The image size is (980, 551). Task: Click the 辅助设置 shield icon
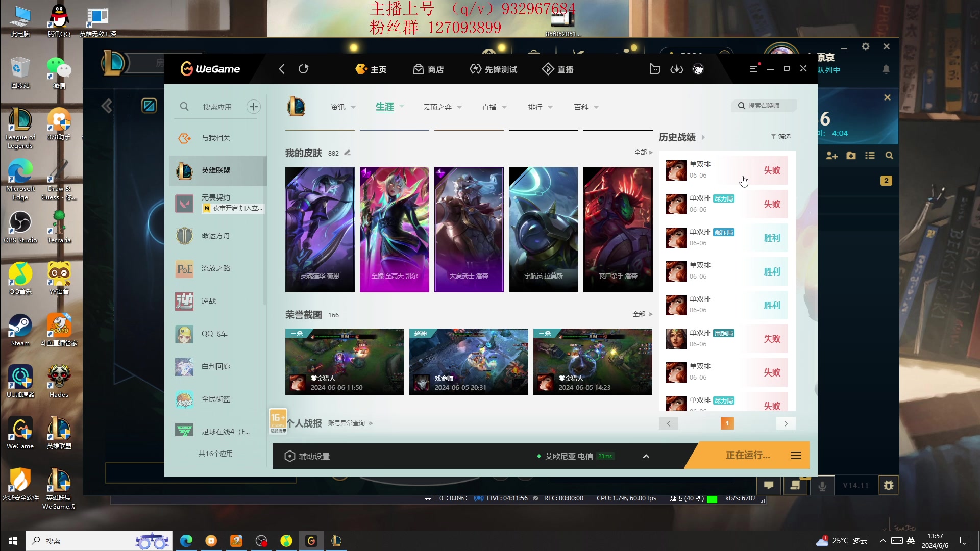click(x=289, y=456)
